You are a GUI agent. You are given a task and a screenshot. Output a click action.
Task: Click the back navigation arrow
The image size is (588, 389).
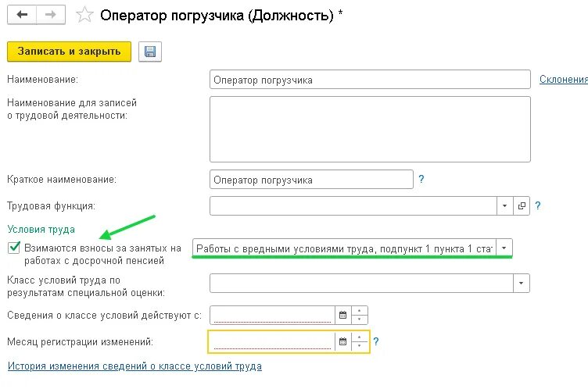click(22, 15)
